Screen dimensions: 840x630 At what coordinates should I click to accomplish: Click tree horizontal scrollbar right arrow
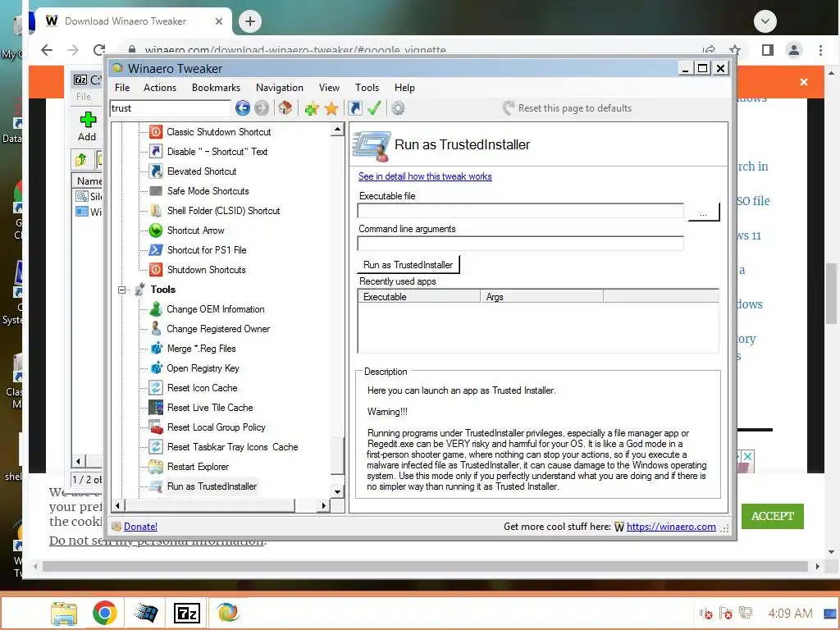(323, 505)
